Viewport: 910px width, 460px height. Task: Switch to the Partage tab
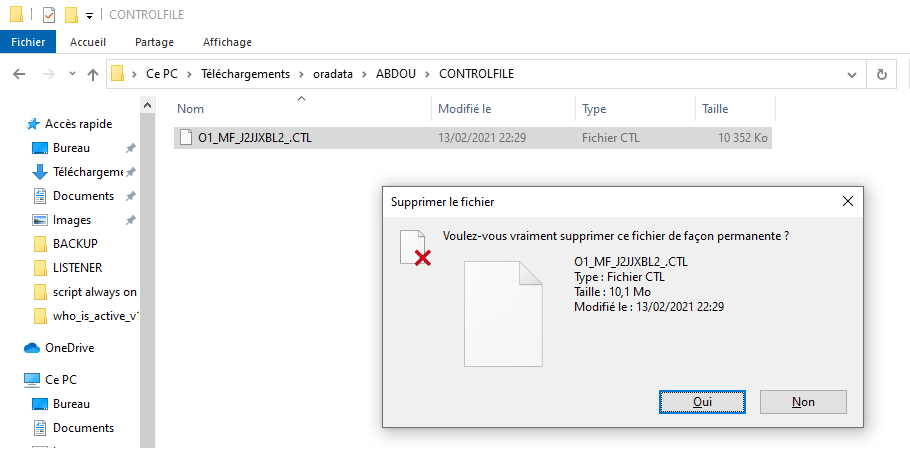click(x=154, y=42)
